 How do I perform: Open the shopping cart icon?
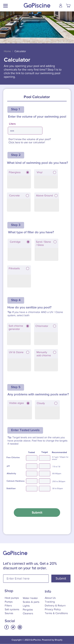[x=68, y=6]
